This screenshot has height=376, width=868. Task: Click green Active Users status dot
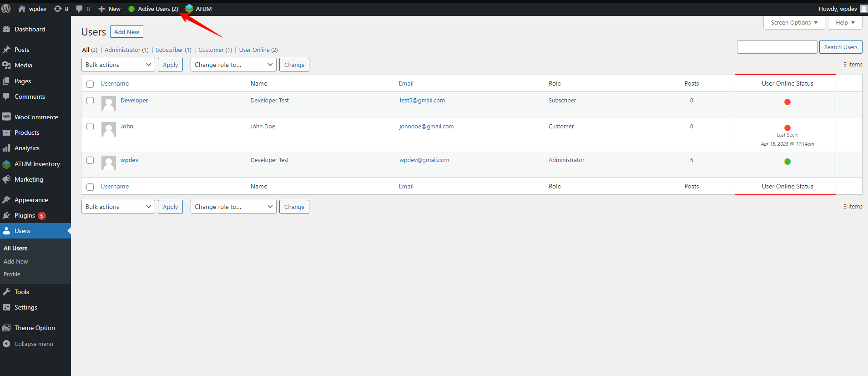point(131,9)
